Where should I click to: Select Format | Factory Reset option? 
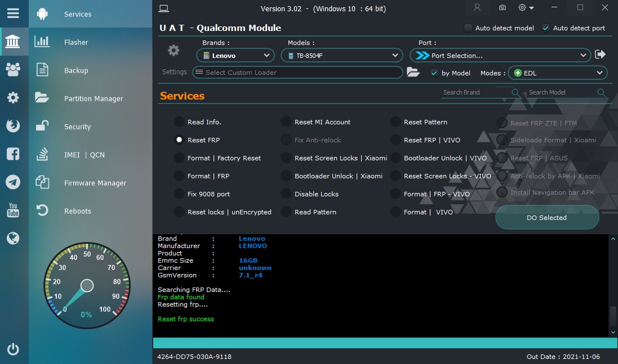(x=179, y=158)
